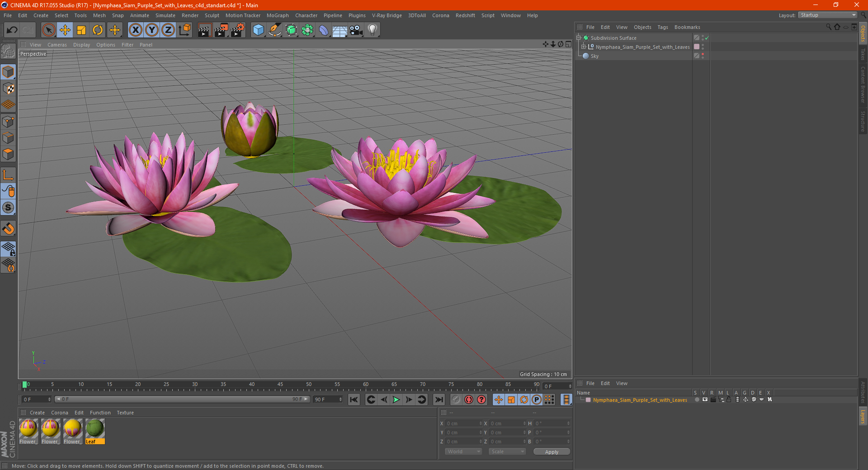This screenshot has height=470, width=868.
Task: Play the animation forward
Action: (396, 399)
